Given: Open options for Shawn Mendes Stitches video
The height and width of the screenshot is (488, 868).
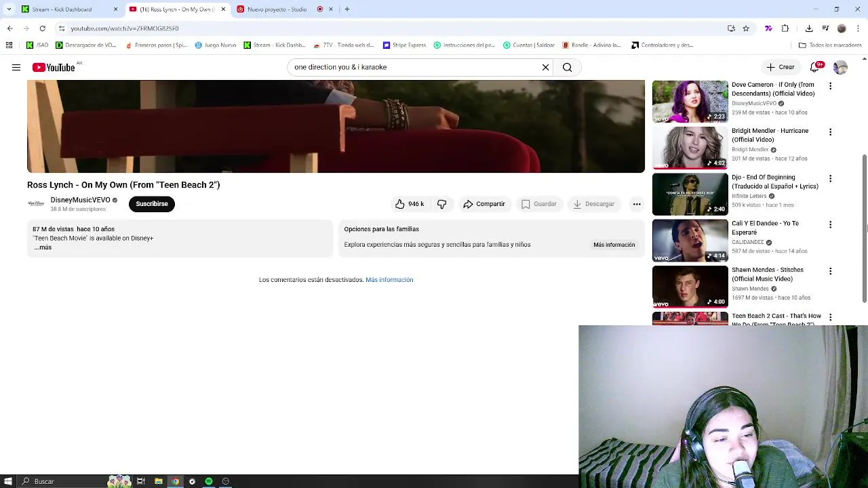Looking at the screenshot, I should point(830,271).
